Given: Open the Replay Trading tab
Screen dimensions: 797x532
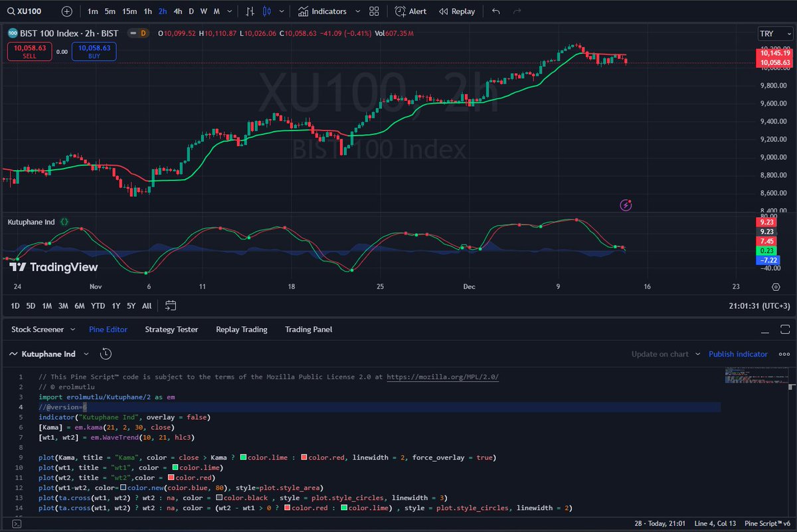Looking at the screenshot, I should 242,329.
